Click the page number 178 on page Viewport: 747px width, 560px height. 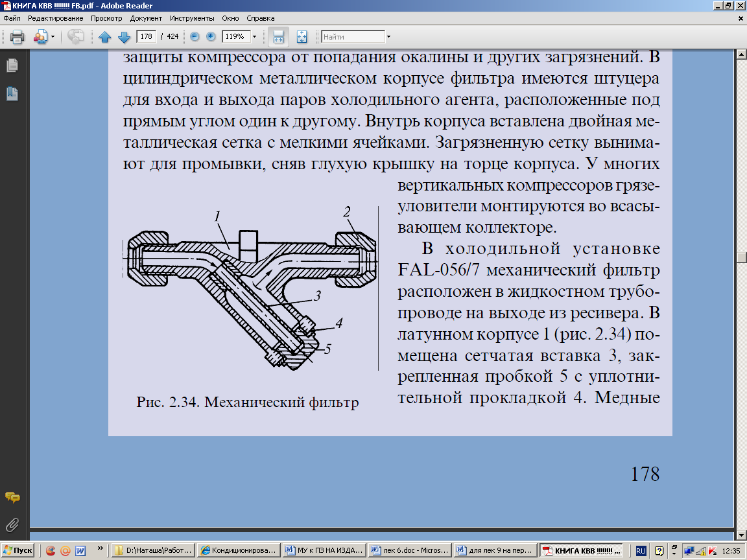pos(645,474)
